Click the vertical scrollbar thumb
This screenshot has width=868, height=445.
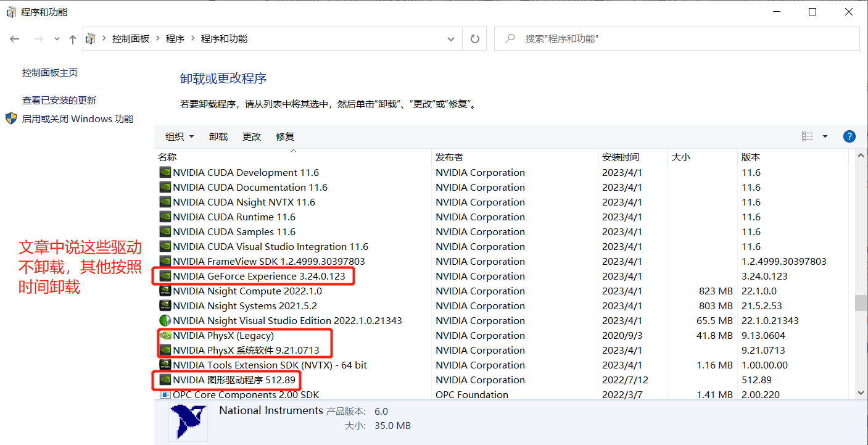click(x=861, y=304)
